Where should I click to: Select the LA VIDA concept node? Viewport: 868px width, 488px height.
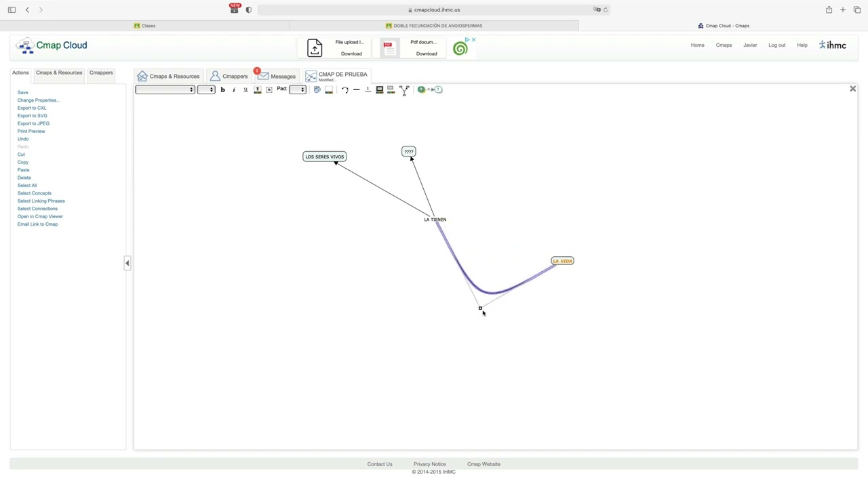(x=562, y=261)
